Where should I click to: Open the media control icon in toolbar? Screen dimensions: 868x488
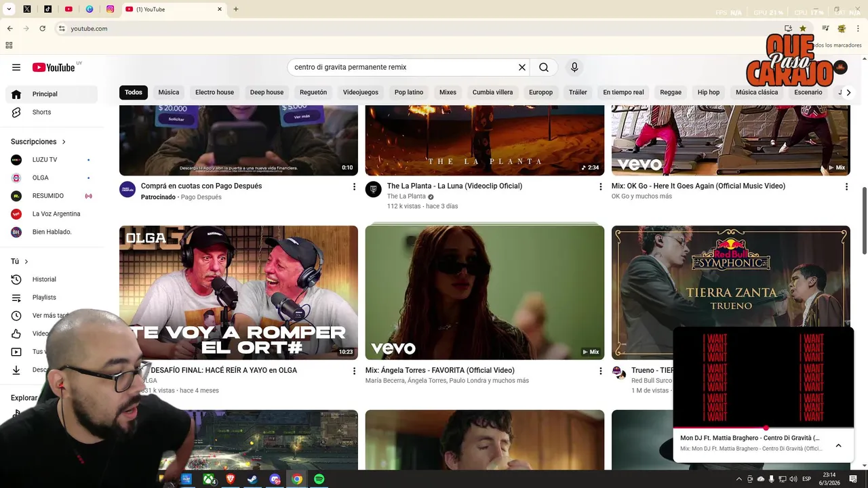(825, 28)
